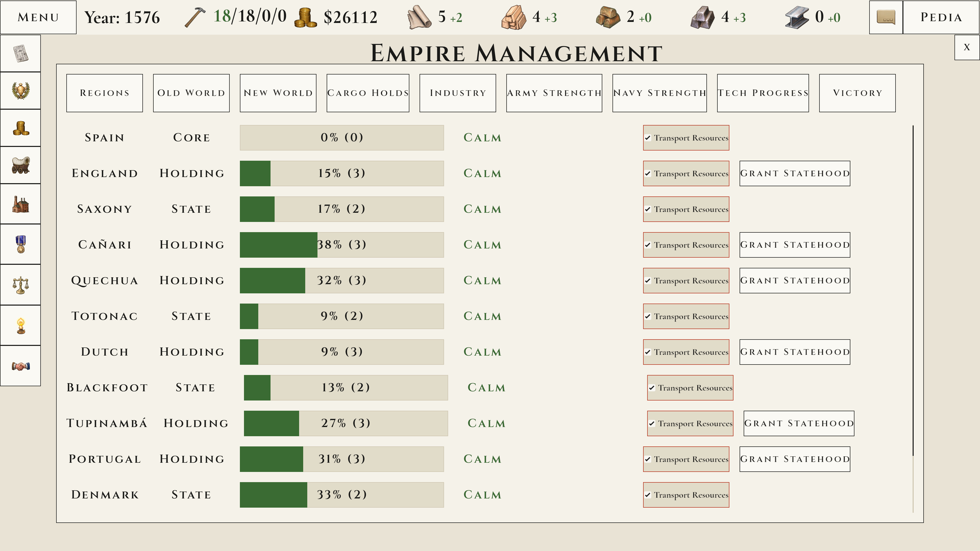The height and width of the screenshot is (551, 980).
Task: Click the 18/18/0/0 labor count
Action: [x=250, y=16]
